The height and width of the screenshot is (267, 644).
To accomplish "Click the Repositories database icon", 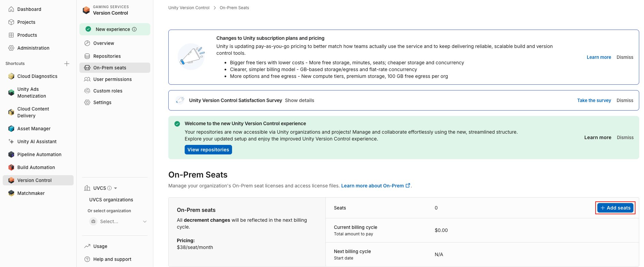I will click(87, 56).
